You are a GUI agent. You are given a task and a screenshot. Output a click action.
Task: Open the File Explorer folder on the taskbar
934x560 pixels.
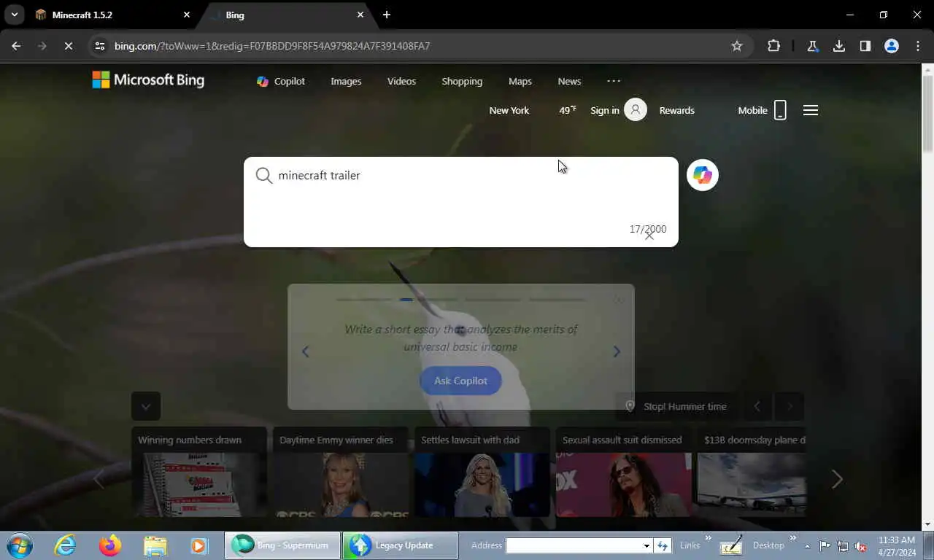coord(155,545)
